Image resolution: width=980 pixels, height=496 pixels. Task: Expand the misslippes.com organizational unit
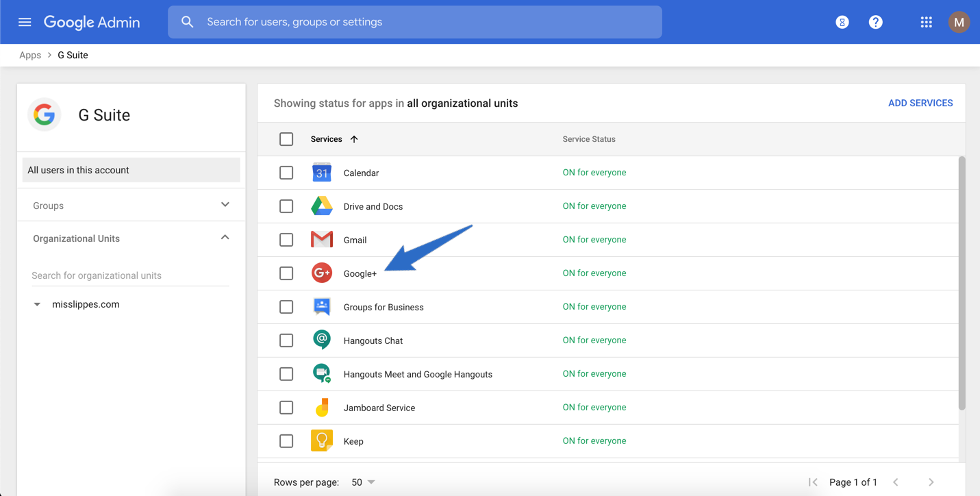pyautogui.click(x=36, y=303)
